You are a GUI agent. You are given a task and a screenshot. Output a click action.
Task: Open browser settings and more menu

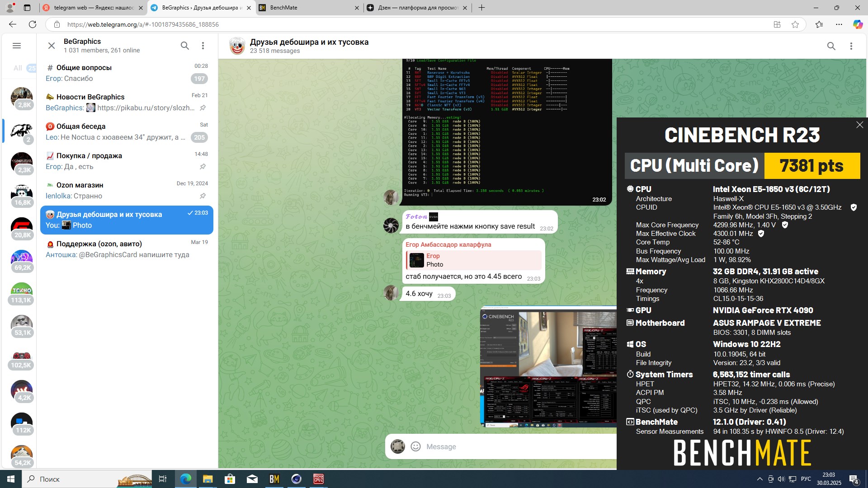pos(839,24)
